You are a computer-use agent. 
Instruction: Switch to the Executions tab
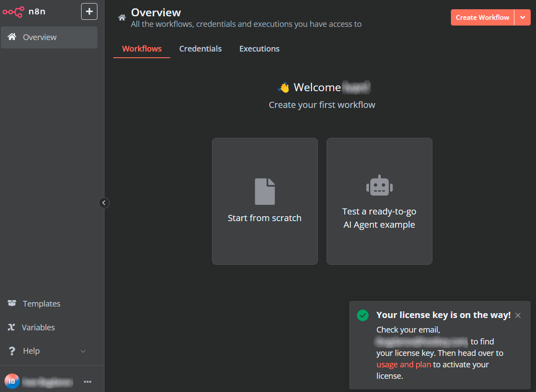tap(259, 49)
